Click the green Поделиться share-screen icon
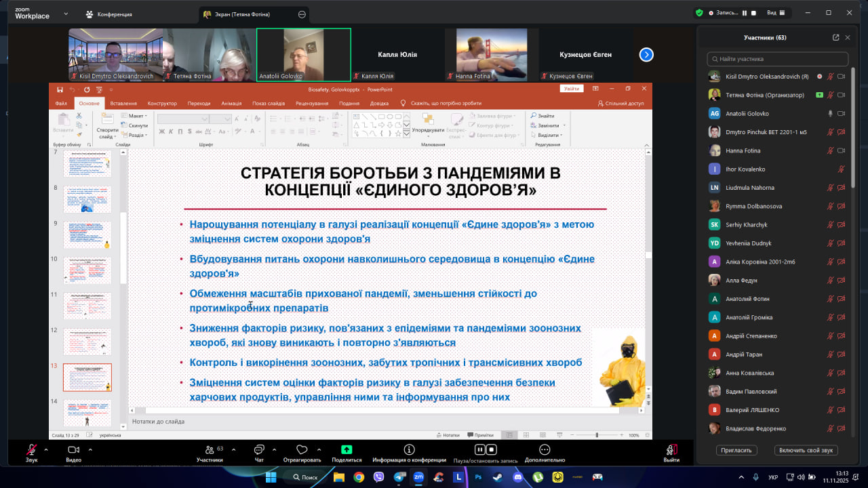Screen dimensions: 868x488 tap(347, 449)
